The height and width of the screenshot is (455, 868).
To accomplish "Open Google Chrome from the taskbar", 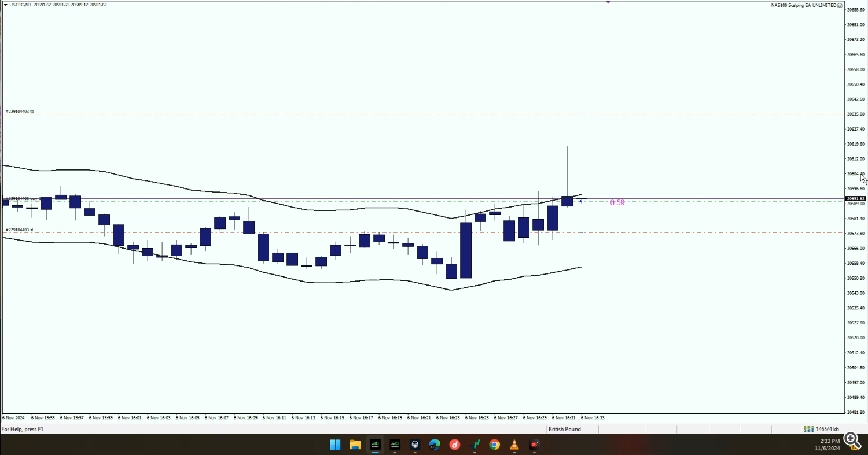I will (494, 445).
